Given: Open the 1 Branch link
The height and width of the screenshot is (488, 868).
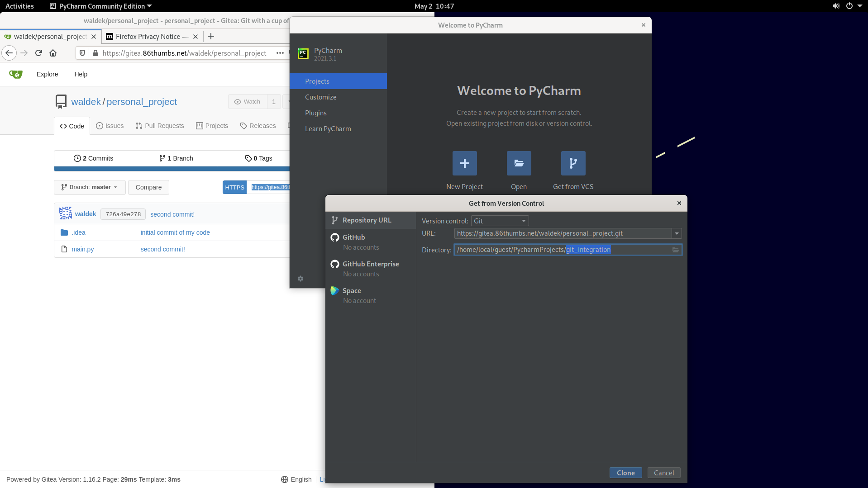Looking at the screenshot, I should click(x=176, y=158).
